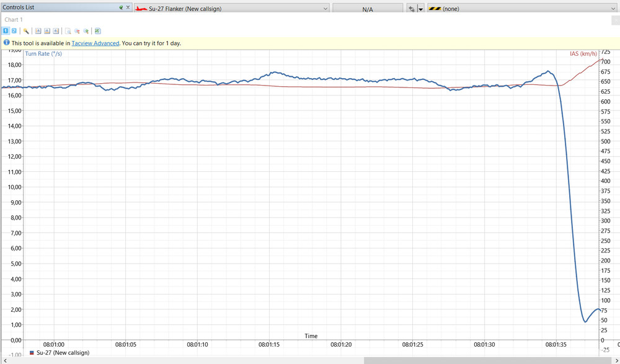Click 08:01:35 time axis label
Viewport: 620px width, 364px height.
(x=556, y=345)
